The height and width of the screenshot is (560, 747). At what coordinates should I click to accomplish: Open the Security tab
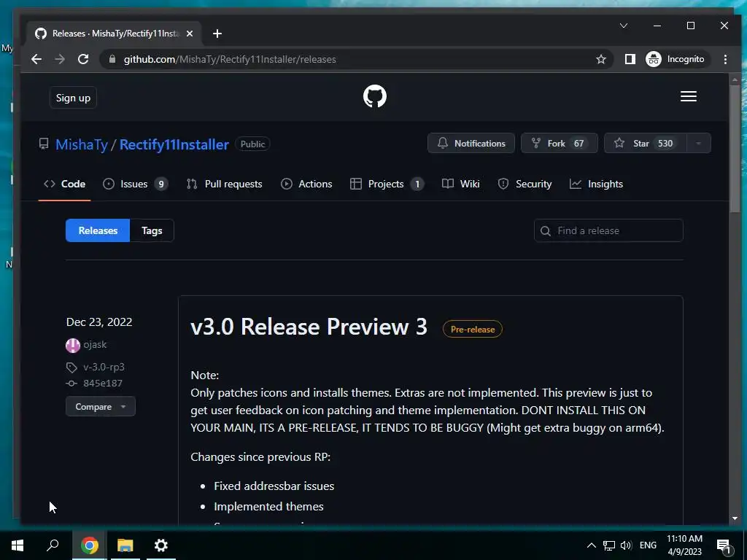(525, 184)
